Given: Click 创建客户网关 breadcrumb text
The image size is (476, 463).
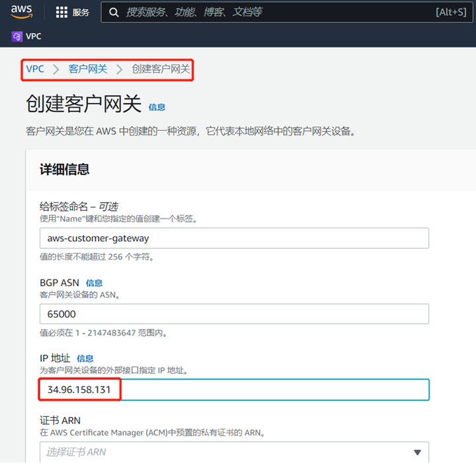Looking at the screenshot, I should (161, 69).
